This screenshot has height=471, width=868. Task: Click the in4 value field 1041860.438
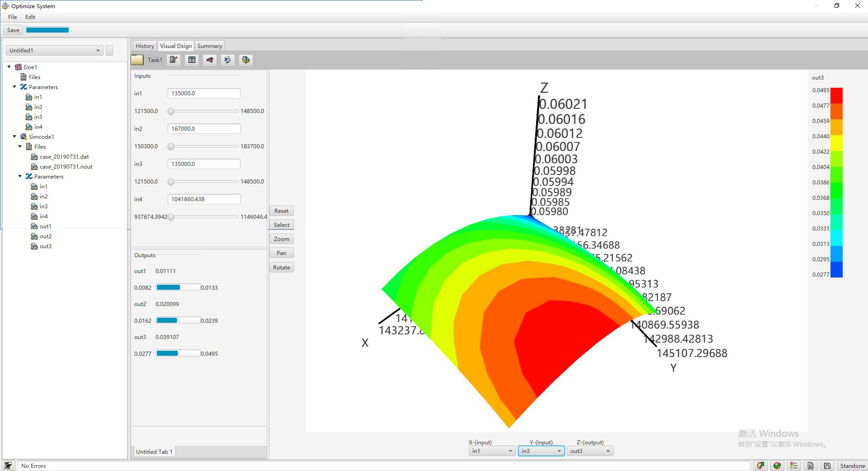204,199
